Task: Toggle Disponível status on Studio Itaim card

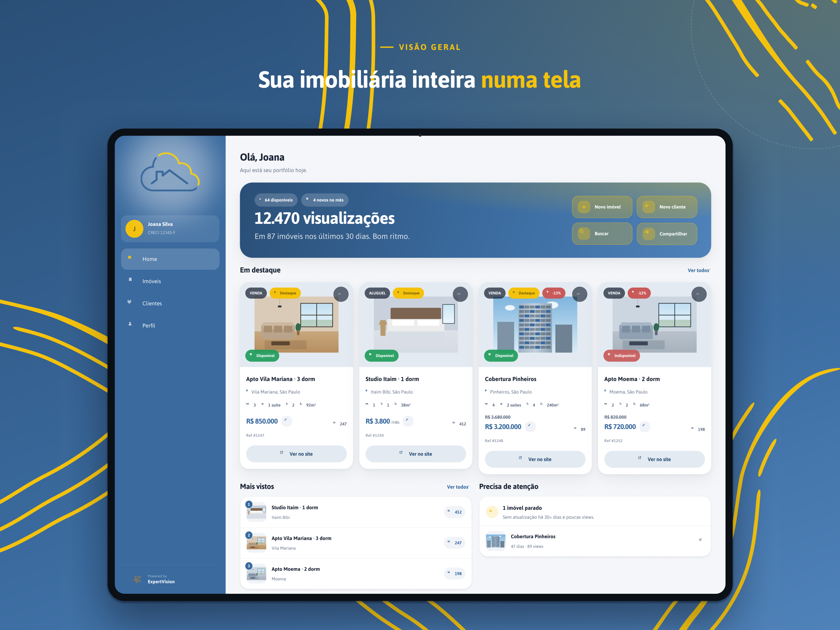Action: point(382,356)
